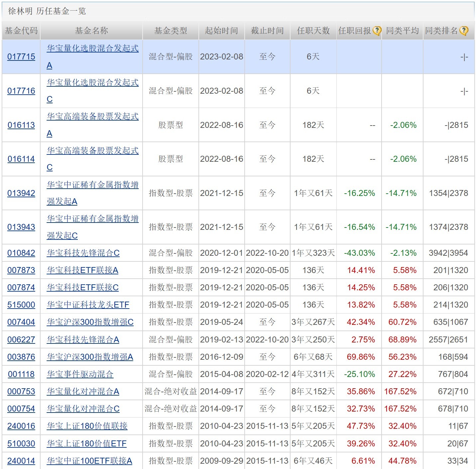Image resolution: width=476 pixels, height=469 pixels.
Task: Click the help icon beside 同类排名
Action: click(464, 31)
